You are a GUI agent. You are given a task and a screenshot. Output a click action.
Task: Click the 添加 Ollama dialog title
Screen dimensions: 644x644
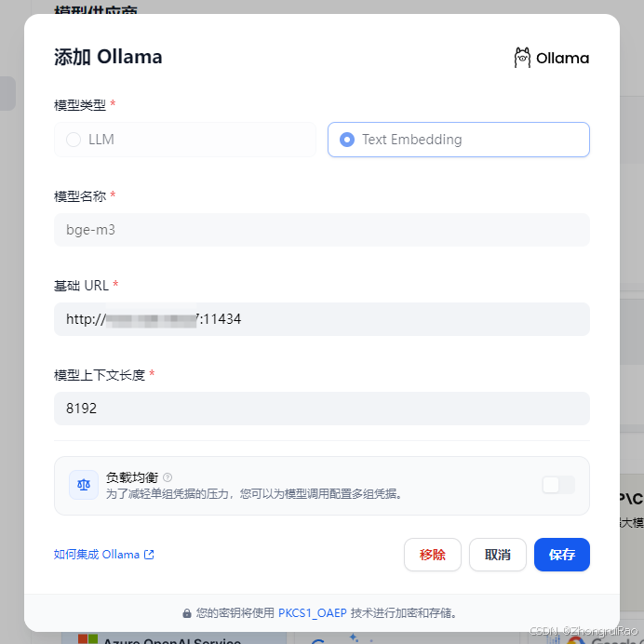tap(108, 57)
